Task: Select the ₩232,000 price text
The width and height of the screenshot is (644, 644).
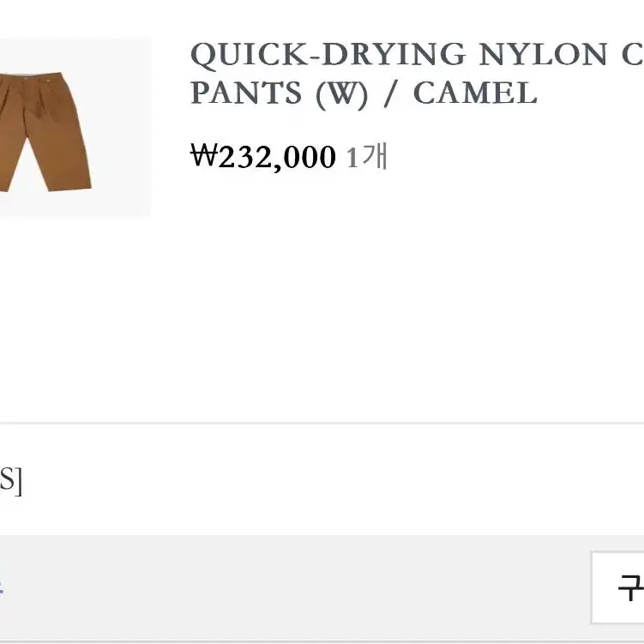Action: pos(263,156)
